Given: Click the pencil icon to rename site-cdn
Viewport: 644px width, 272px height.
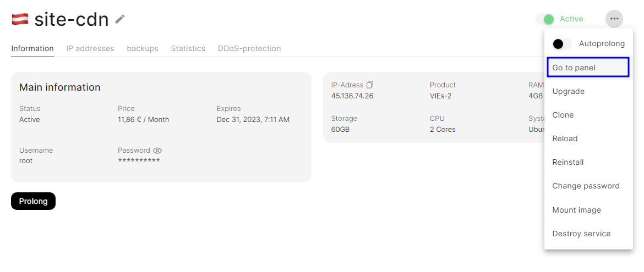Looking at the screenshot, I should coord(120,19).
